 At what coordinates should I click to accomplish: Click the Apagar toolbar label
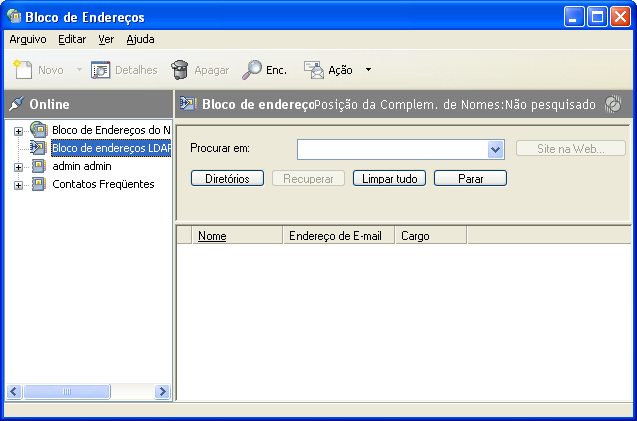212,70
